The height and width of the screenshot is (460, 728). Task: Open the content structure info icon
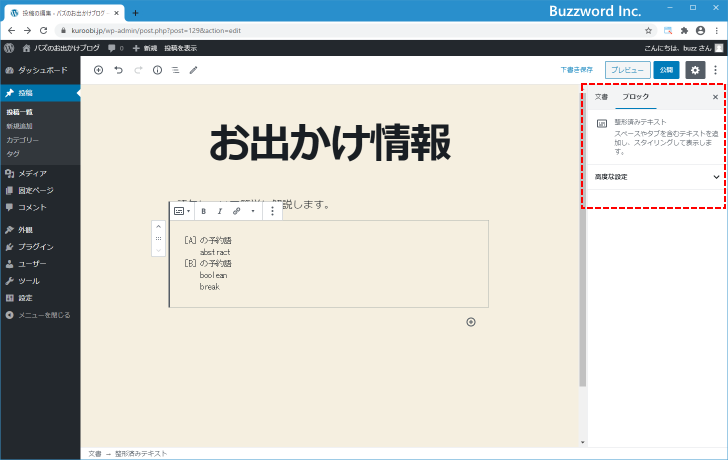[157, 70]
